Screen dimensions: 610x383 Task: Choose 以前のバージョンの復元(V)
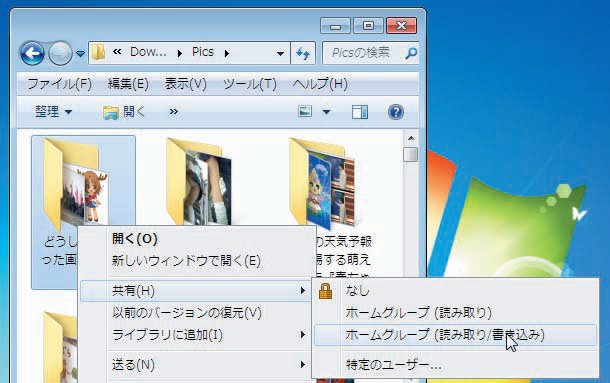[187, 313]
